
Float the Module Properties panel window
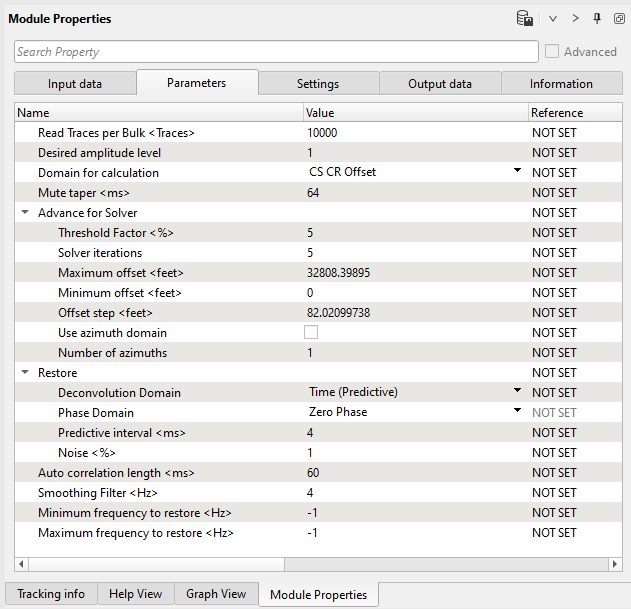tap(618, 18)
